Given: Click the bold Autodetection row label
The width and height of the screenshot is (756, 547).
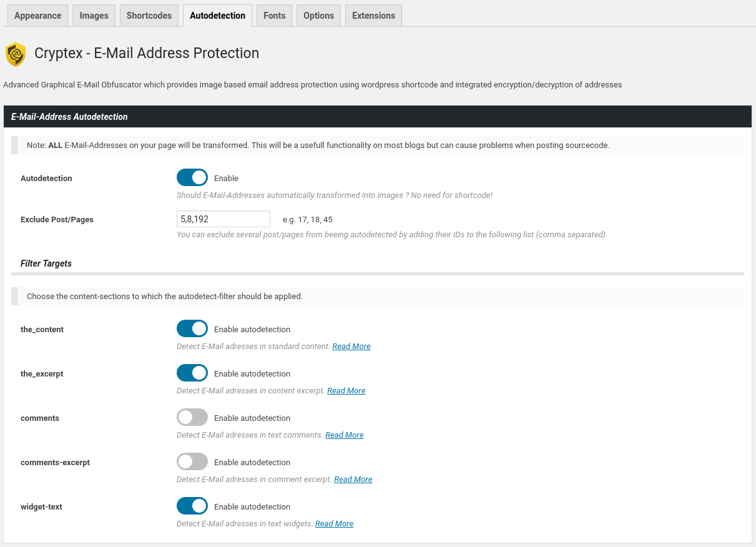Looking at the screenshot, I should 46,179.
